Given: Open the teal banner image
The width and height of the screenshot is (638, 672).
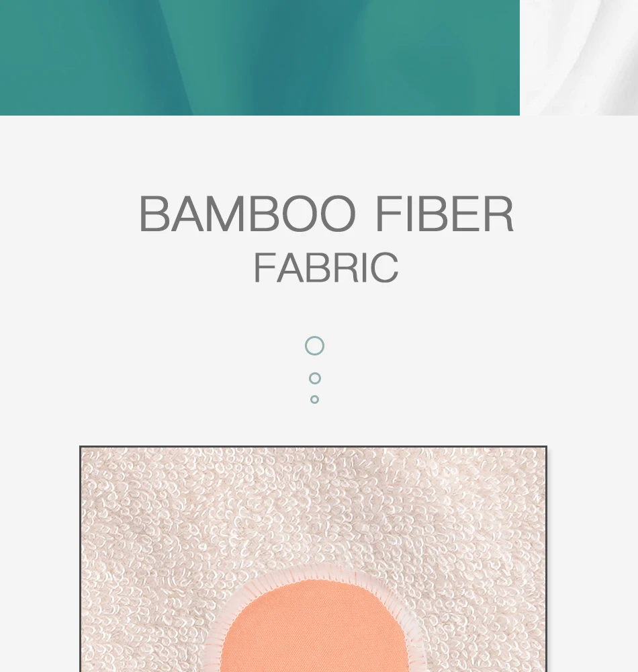Looking at the screenshot, I should pos(259,57).
